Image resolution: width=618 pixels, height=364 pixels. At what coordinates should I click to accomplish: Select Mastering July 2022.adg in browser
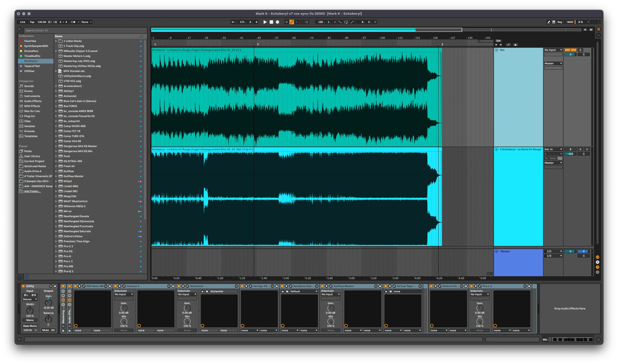[x=79, y=61]
